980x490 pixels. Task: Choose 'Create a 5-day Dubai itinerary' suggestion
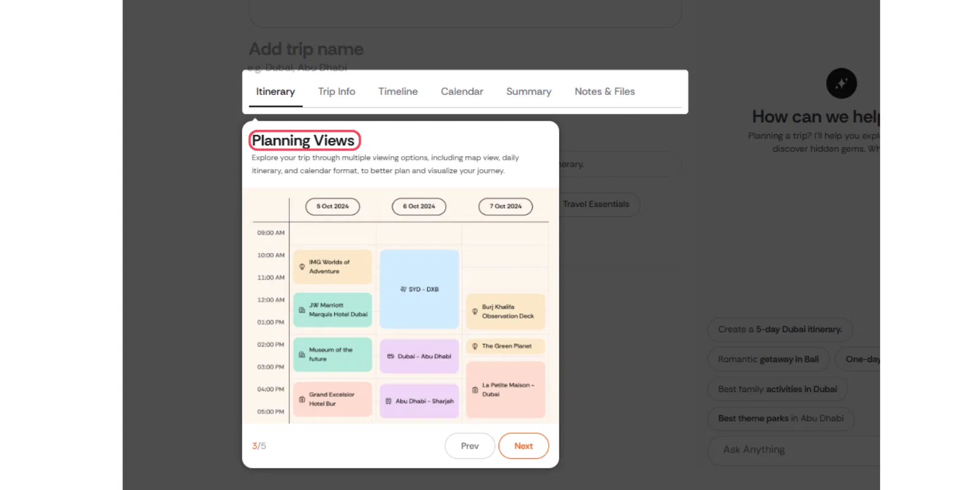[780, 330]
